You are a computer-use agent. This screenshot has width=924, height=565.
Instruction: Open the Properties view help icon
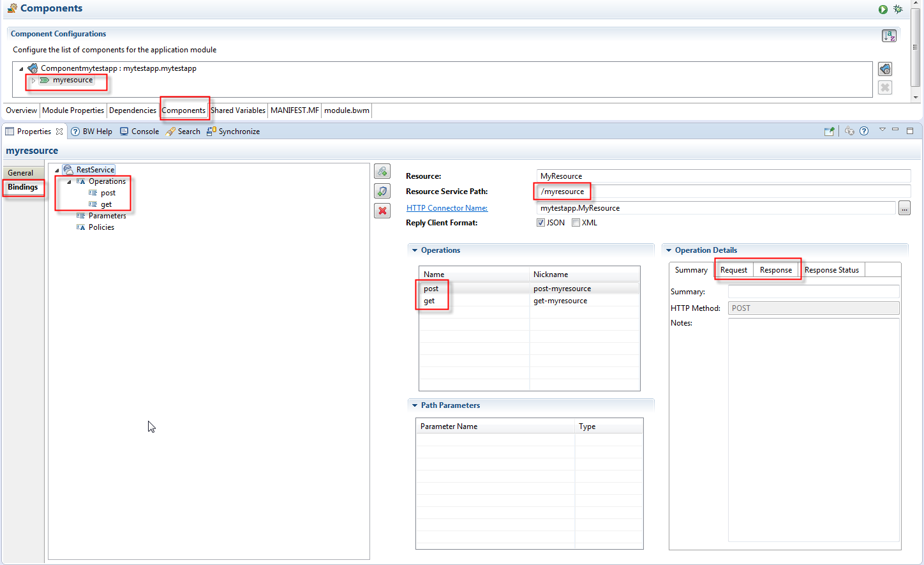(x=864, y=131)
